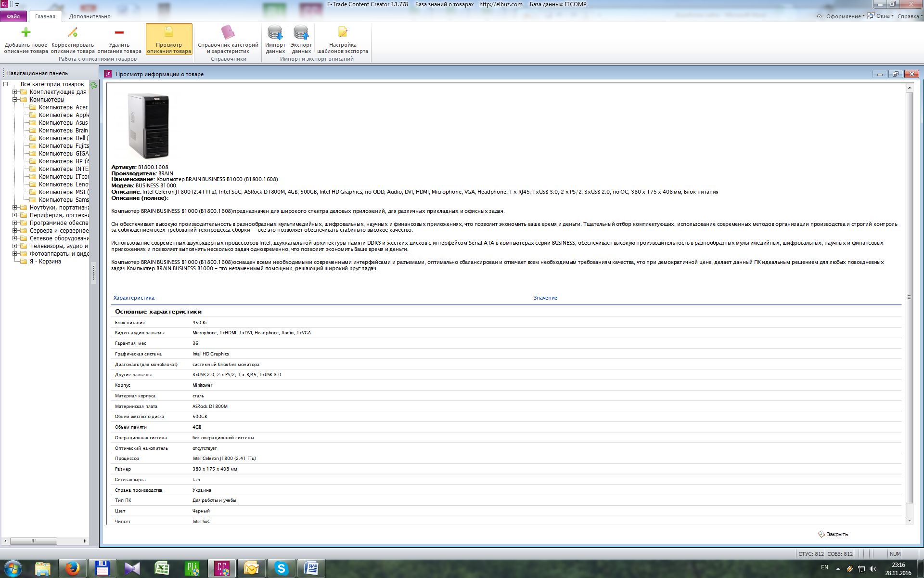
Task: Click the E-Trade Content Creator taskbar icon
Action: click(x=222, y=568)
